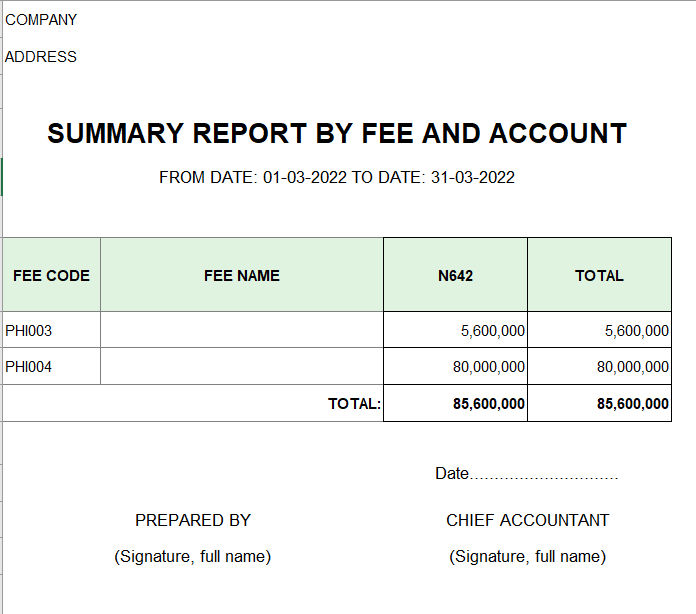Select the N642 column header

pos(455,275)
